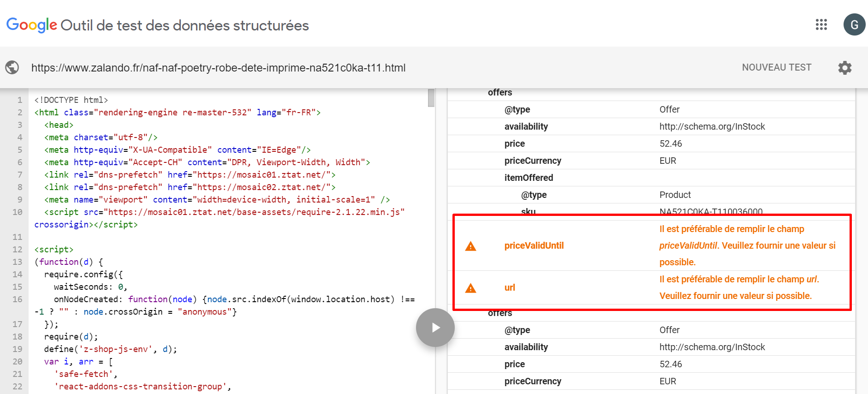Click line number 10 in code gutter

click(18, 212)
